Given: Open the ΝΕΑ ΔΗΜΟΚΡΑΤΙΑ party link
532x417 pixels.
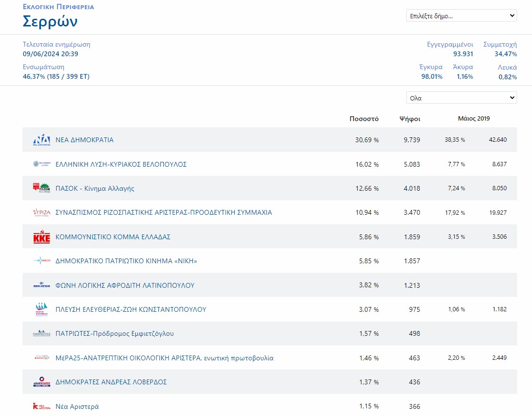Looking at the screenshot, I should click(85, 140).
